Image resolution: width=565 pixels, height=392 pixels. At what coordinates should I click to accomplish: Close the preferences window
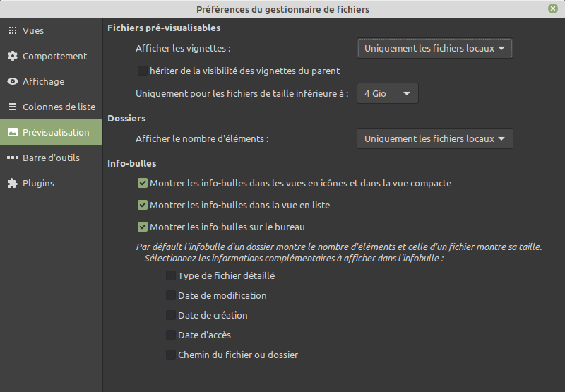pyautogui.click(x=552, y=9)
